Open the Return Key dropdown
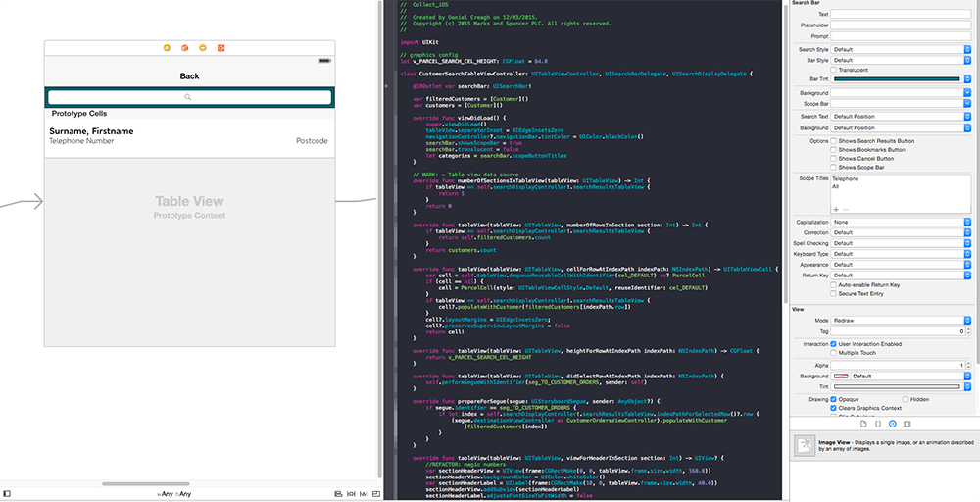The width and height of the screenshot is (980, 502). (901, 276)
